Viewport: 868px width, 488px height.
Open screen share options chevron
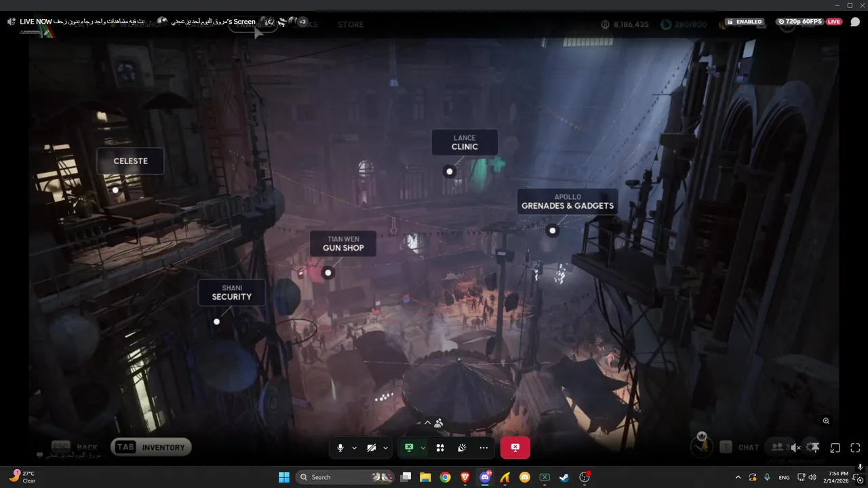[423, 448]
